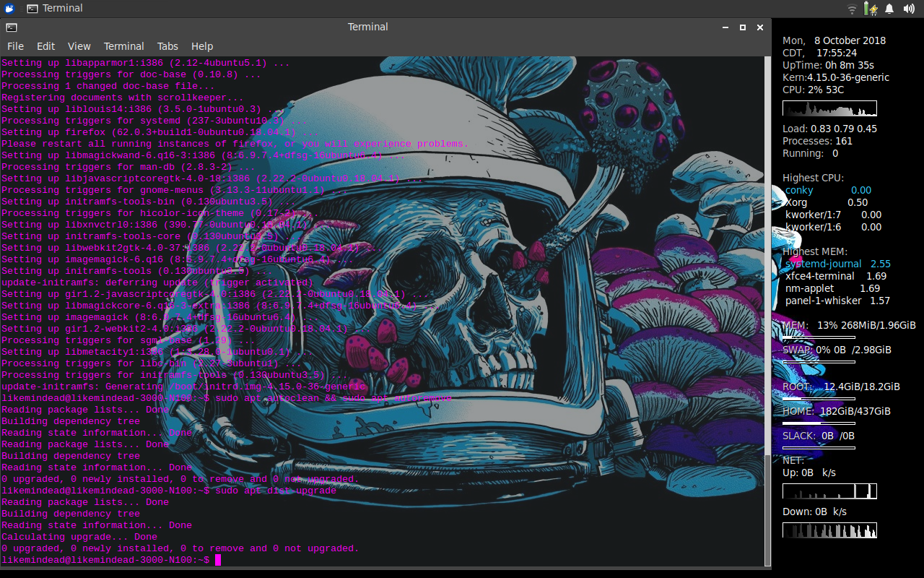Click the volume speaker icon
924x578 pixels.
click(x=908, y=9)
